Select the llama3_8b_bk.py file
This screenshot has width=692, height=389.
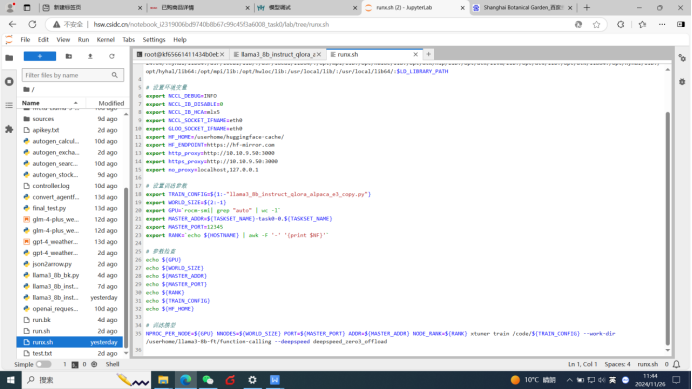coord(70,275)
